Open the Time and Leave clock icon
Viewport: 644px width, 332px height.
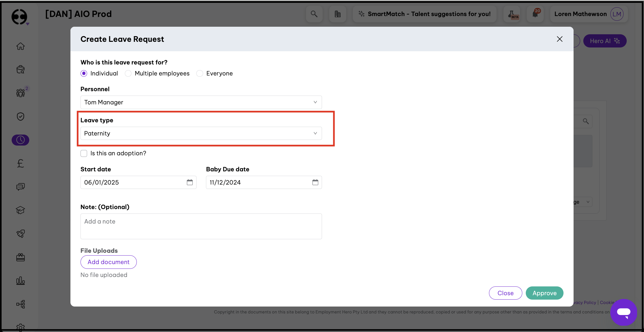20,140
